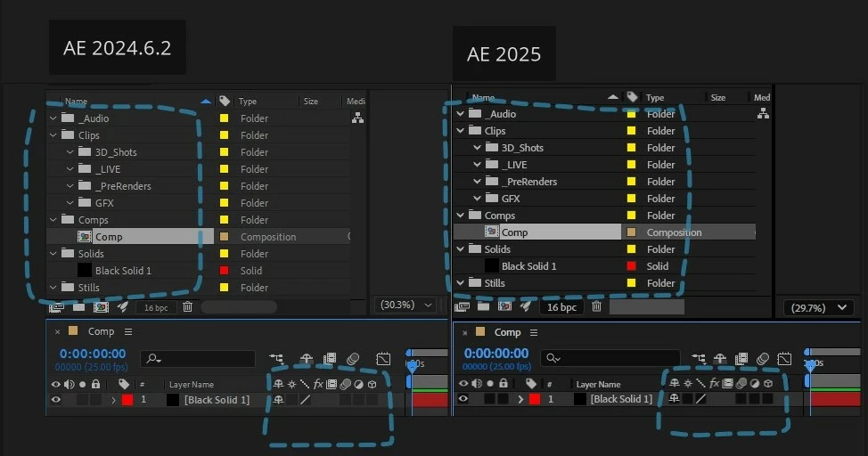Open project settings rocket icon in AE 2024.6.2
868x456 pixels.
click(123, 306)
